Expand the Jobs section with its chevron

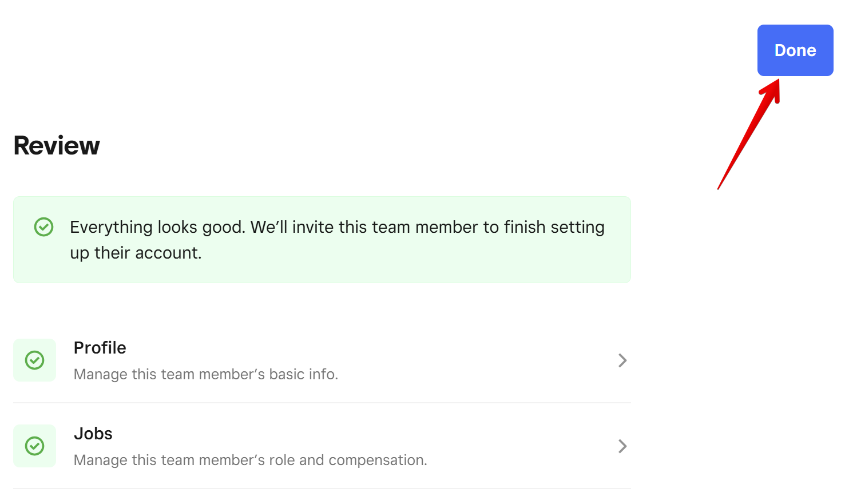tap(622, 446)
